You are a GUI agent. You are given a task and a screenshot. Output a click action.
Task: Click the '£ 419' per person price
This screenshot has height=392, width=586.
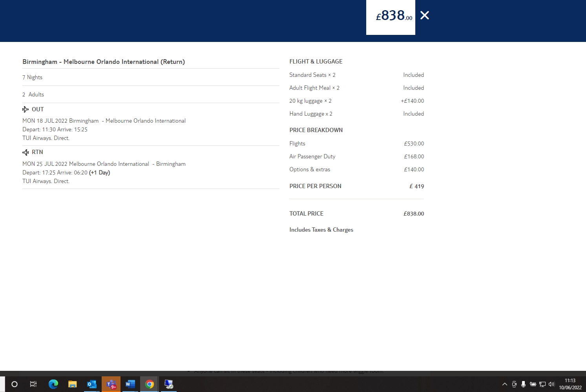pyautogui.click(x=417, y=186)
